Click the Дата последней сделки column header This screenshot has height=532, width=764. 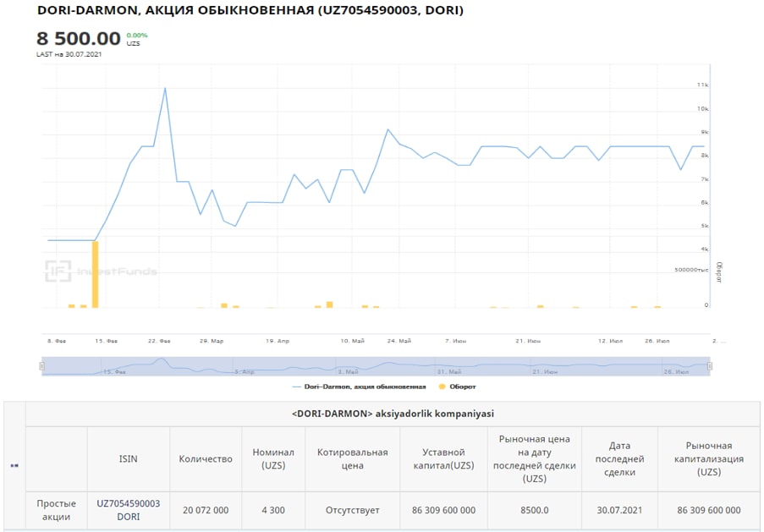tap(619, 459)
